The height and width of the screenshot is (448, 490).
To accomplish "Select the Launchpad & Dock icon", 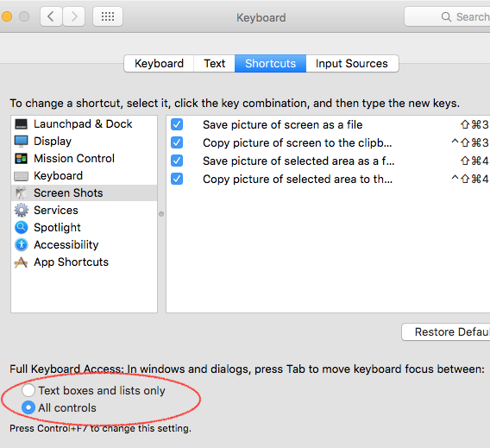I will pyautogui.click(x=21, y=124).
